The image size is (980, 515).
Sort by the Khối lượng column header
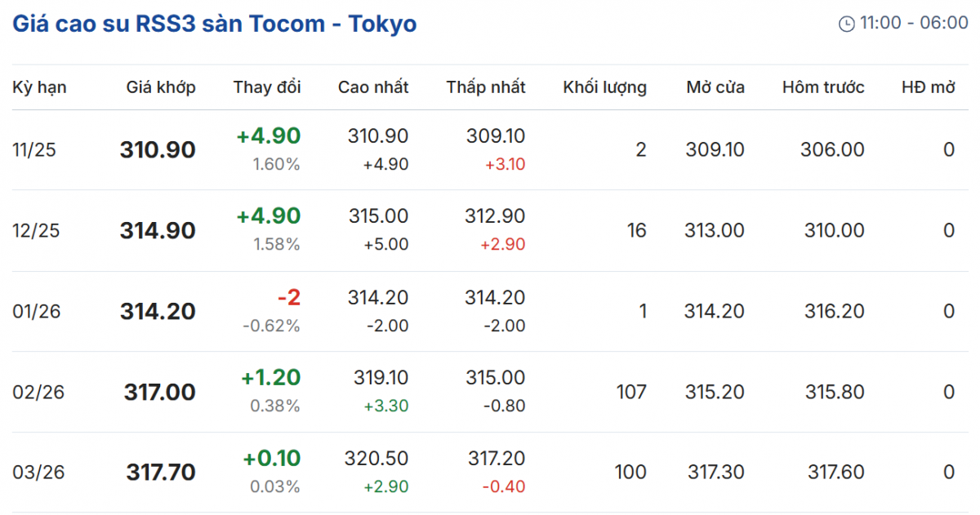click(x=604, y=87)
